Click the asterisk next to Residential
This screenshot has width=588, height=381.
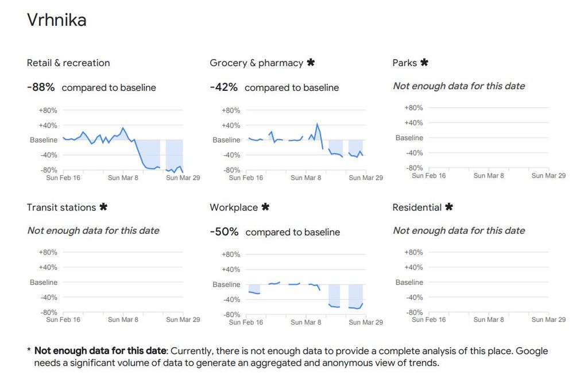449,207
